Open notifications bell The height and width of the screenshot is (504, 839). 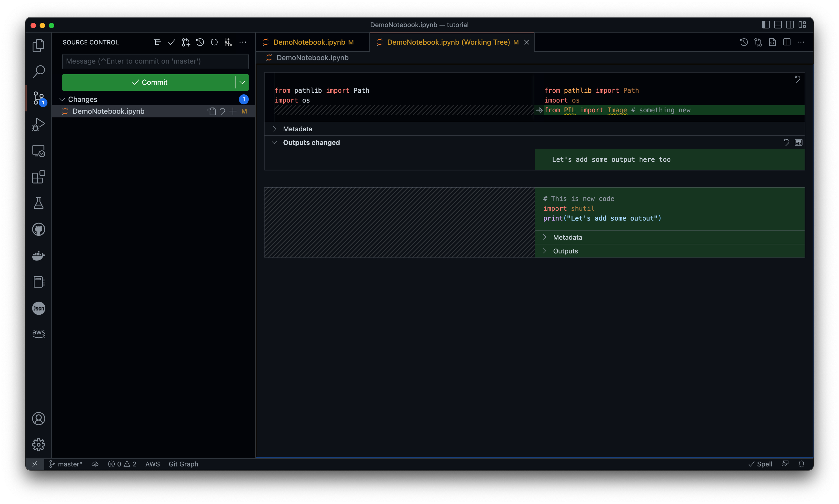point(801,464)
